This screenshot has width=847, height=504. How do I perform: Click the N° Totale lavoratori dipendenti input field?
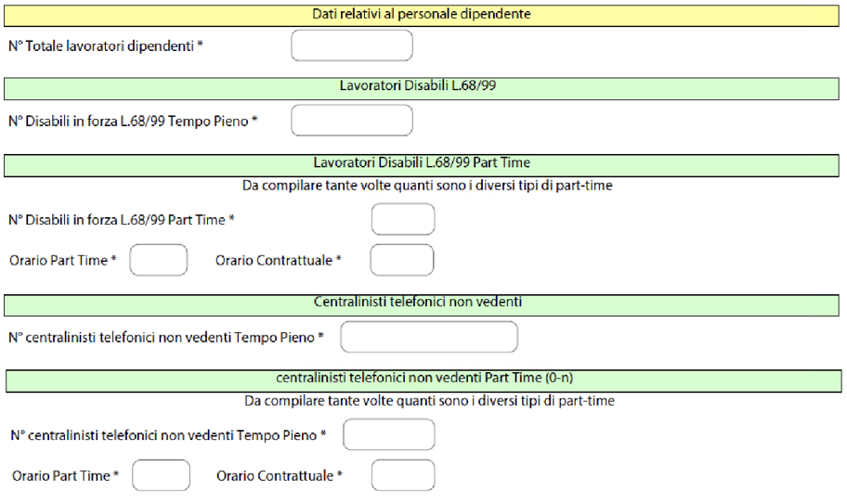click(351, 45)
